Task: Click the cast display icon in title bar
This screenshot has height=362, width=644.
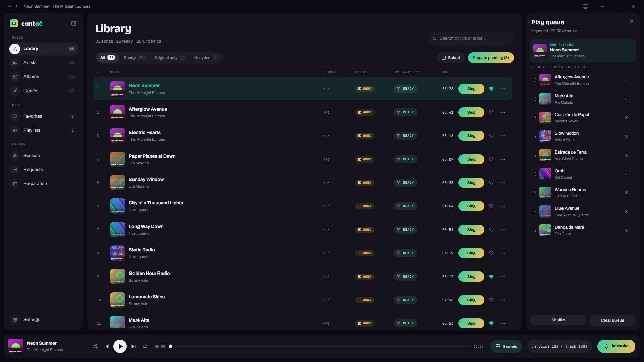Action: pyautogui.click(x=585, y=6)
